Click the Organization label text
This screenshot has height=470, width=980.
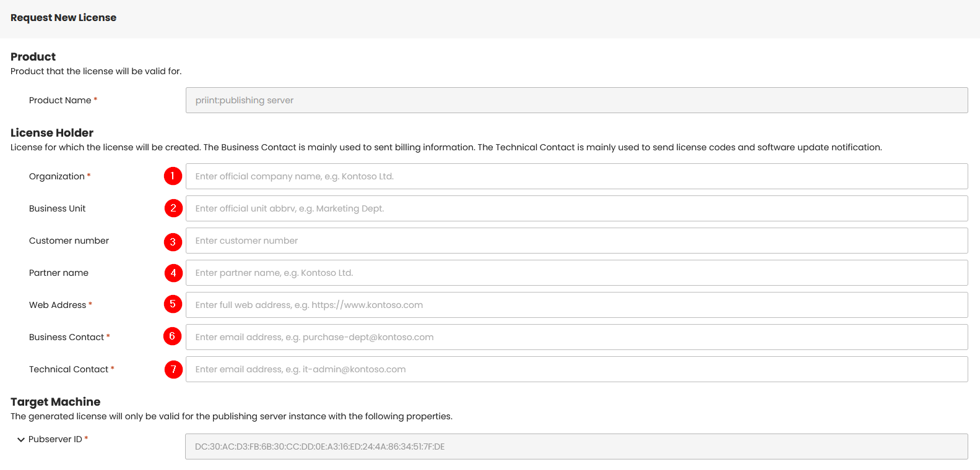tap(57, 176)
